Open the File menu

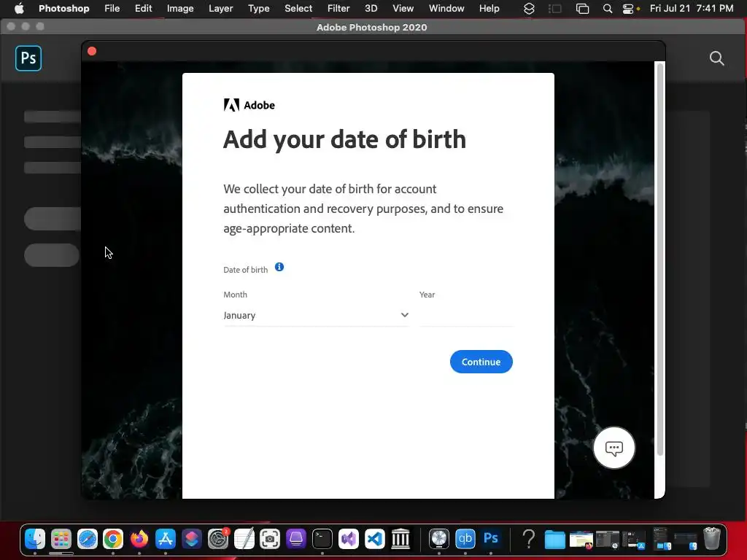(112, 9)
